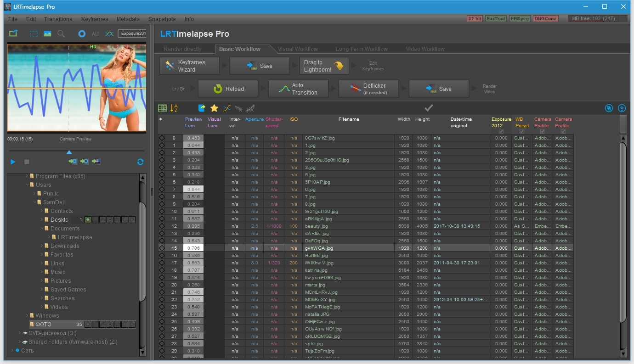Stop the preview playback

tap(27, 162)
